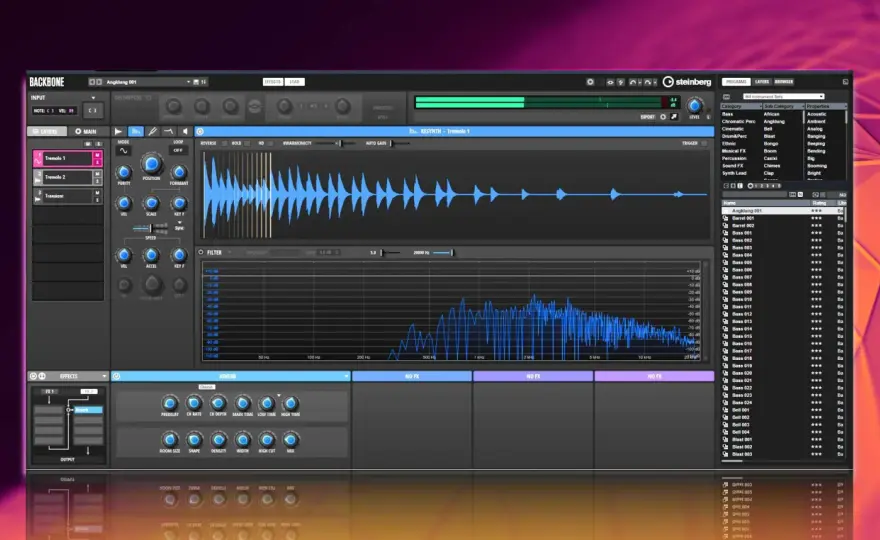Load the previous preset arrow
The image size is (880, 540).
click(92, 82)
